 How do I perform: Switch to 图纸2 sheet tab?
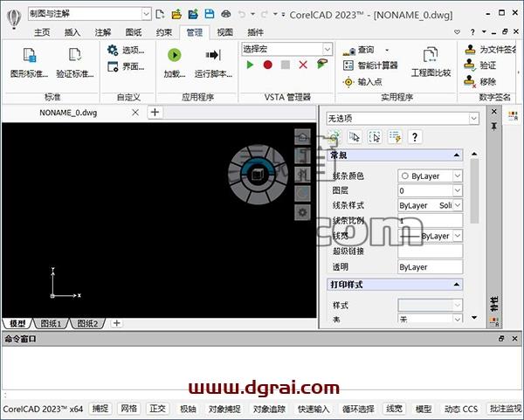tap(87, 323)
